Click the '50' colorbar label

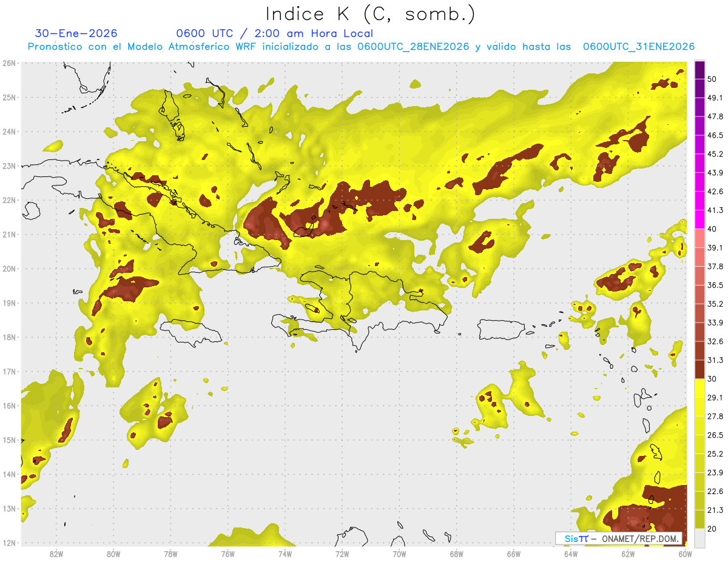coord(712,79)
